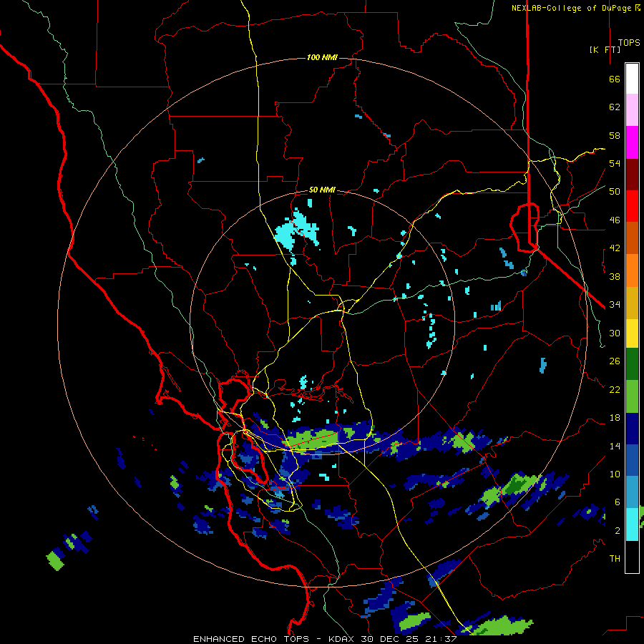Click the 6 legend value
This screenshot has height=644, width=644.
[618, 502]
